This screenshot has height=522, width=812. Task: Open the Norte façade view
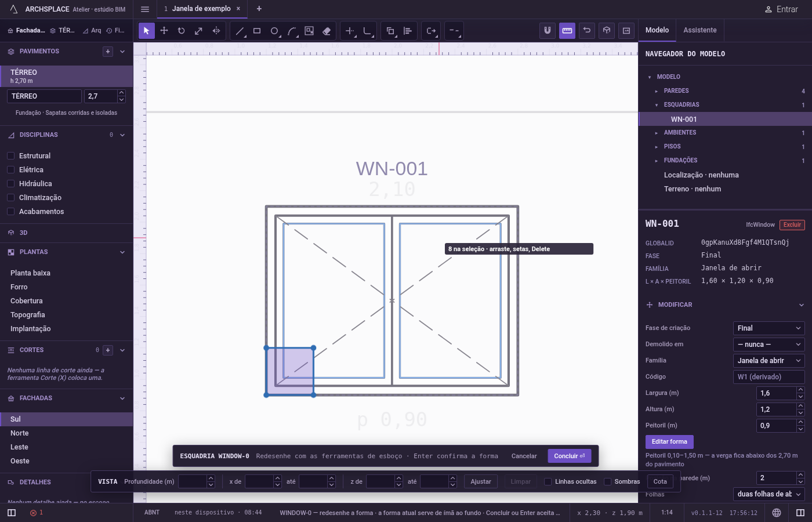pyautogui.click(x=66, y=433)
